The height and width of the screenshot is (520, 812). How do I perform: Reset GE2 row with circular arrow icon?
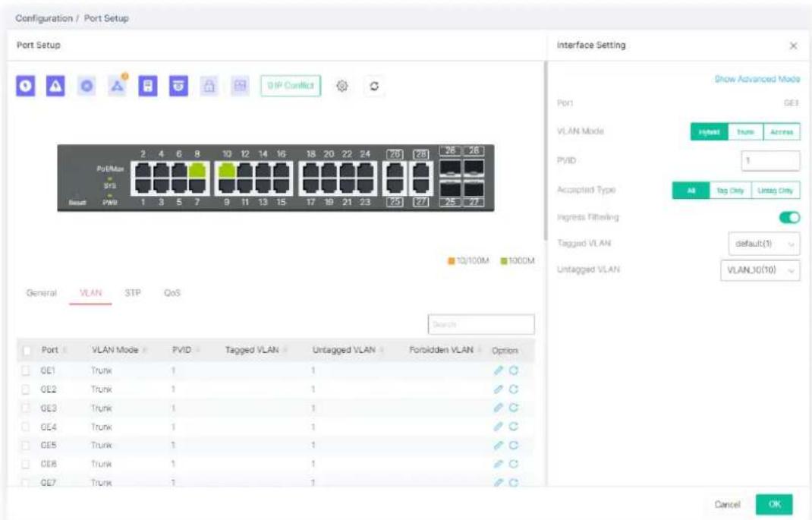point(514,389)
